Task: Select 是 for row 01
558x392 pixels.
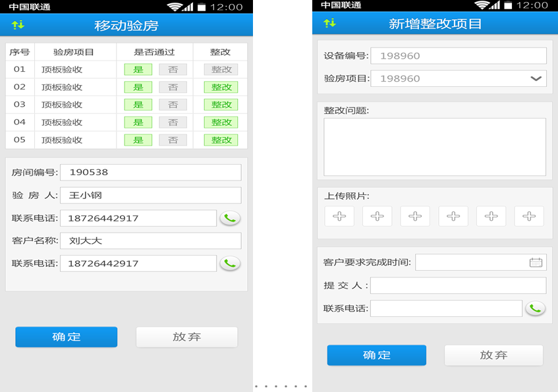Action: [x=138, y=69]
